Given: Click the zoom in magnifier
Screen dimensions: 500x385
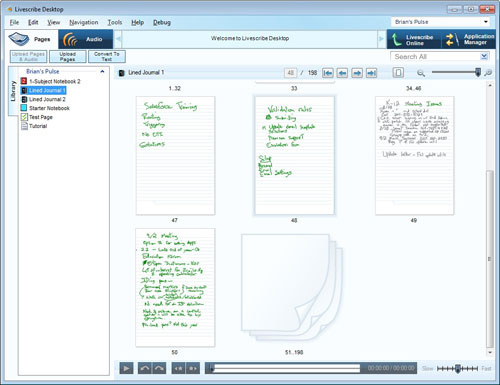Looking at the screenshot, I should (x=488, y=73).
